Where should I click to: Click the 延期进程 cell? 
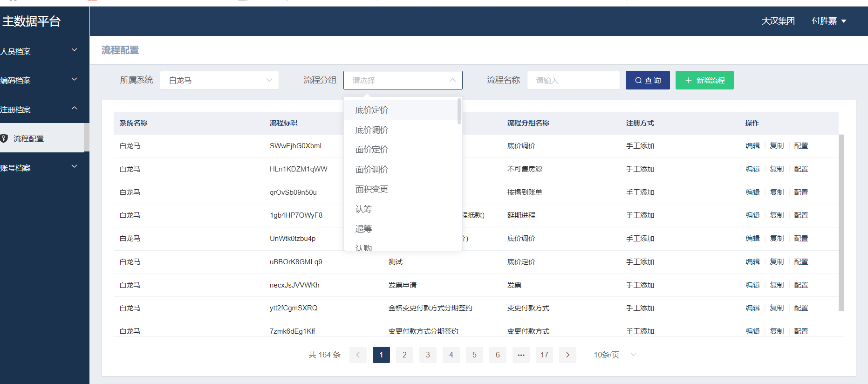[521, 215]
